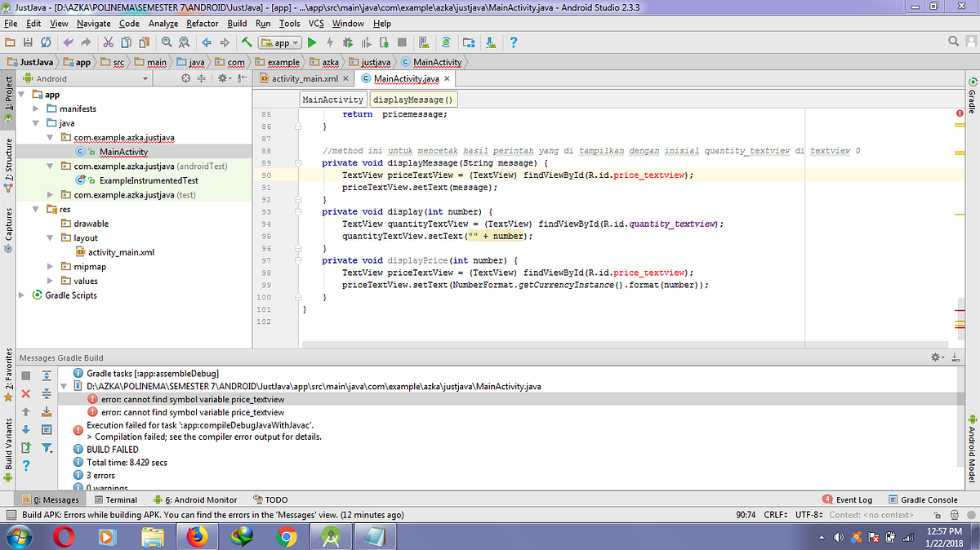
Task: Click the red X in Messages panel
Action: tap(25, 393)
